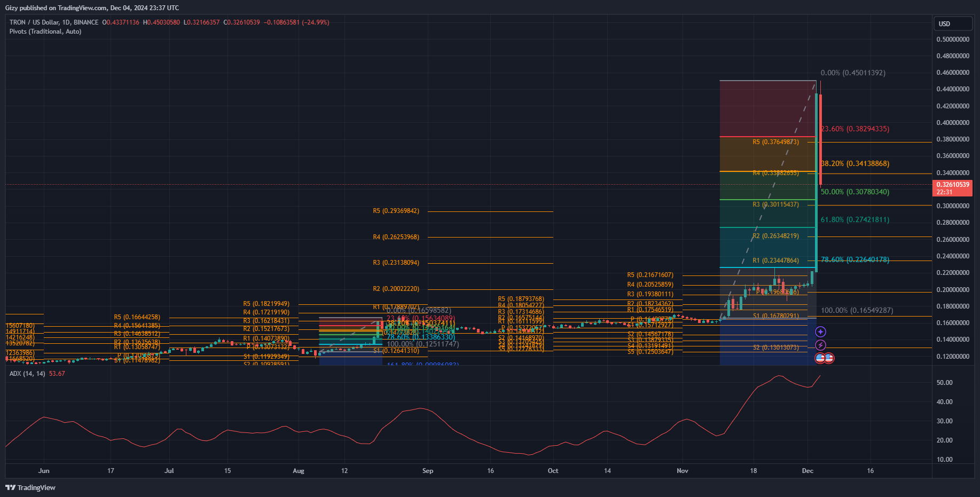The image size is (980, 497).
Task: Click the purple star event icon
Action: (820, 332)
